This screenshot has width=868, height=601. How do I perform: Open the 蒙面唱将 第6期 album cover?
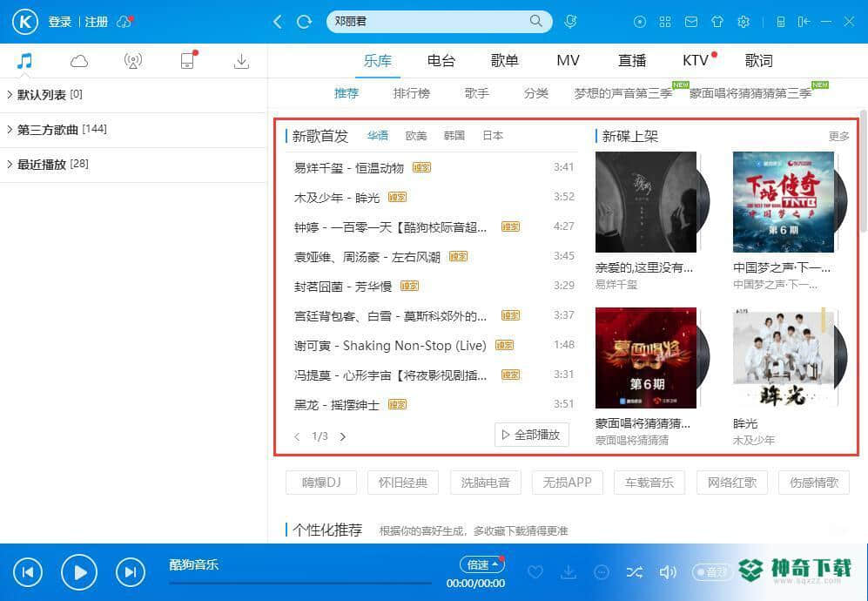point(645,358)
